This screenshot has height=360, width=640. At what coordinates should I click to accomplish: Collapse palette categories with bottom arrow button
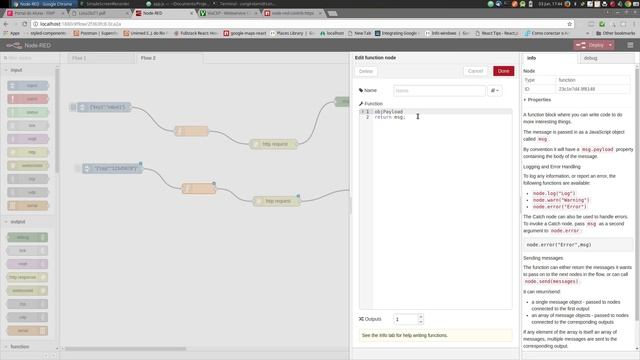[46, 356]
